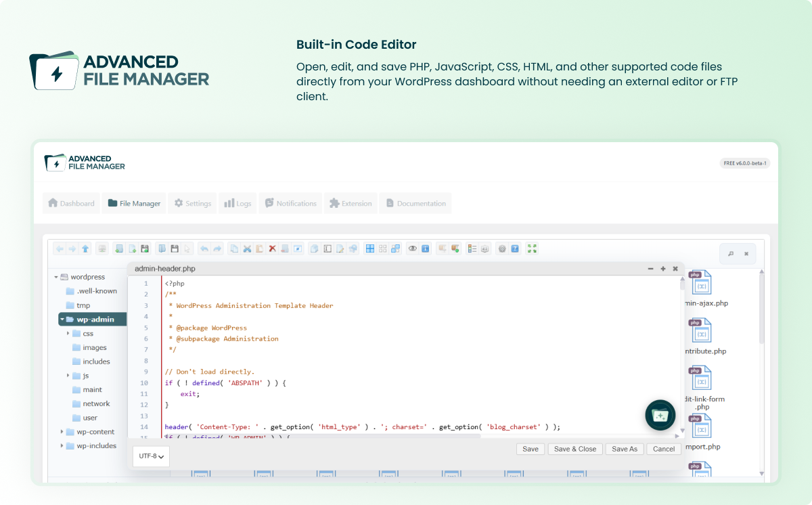Select the tmp folder in tree
The width and height of the screenshot is (812, 505).
[78, 305]
